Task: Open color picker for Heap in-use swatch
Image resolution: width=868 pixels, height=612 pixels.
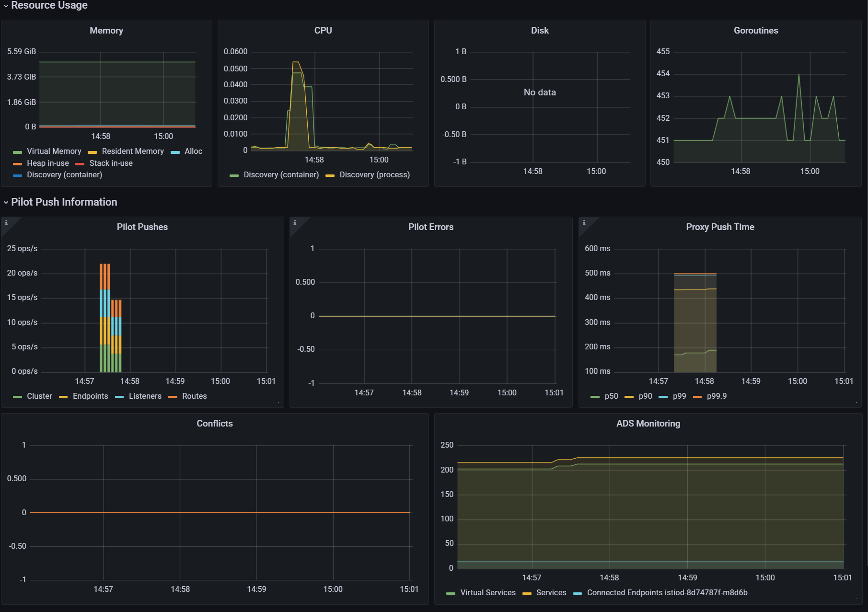Action: tap(18, 164)
